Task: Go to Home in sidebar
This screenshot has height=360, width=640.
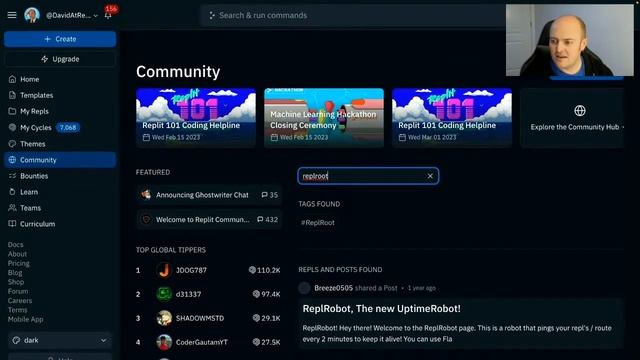Action: tap(60, 79)
